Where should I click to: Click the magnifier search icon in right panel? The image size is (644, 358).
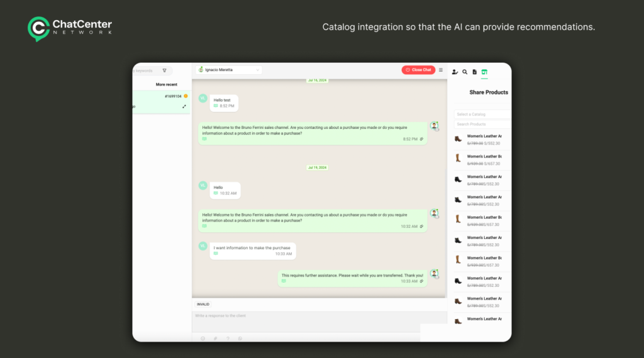[x=465, y=72]
